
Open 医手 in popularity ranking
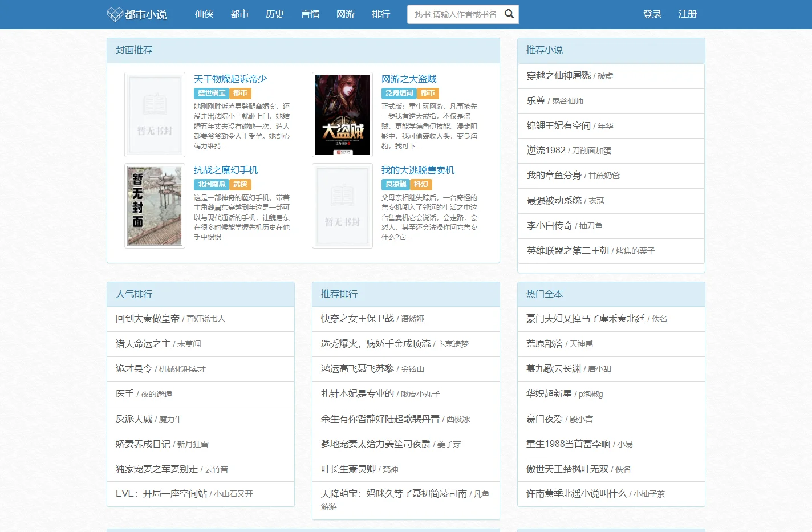point(125,394)
